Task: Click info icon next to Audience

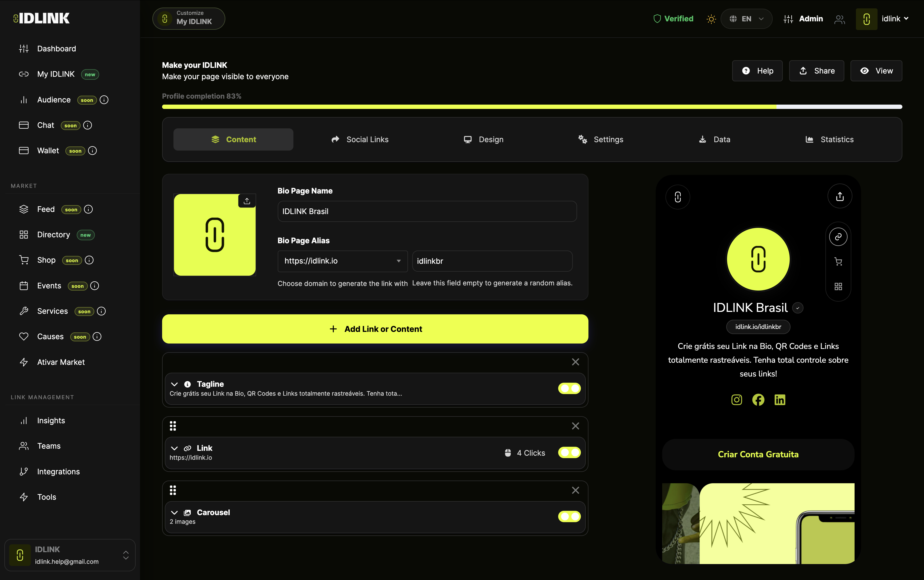Action: 104,100
